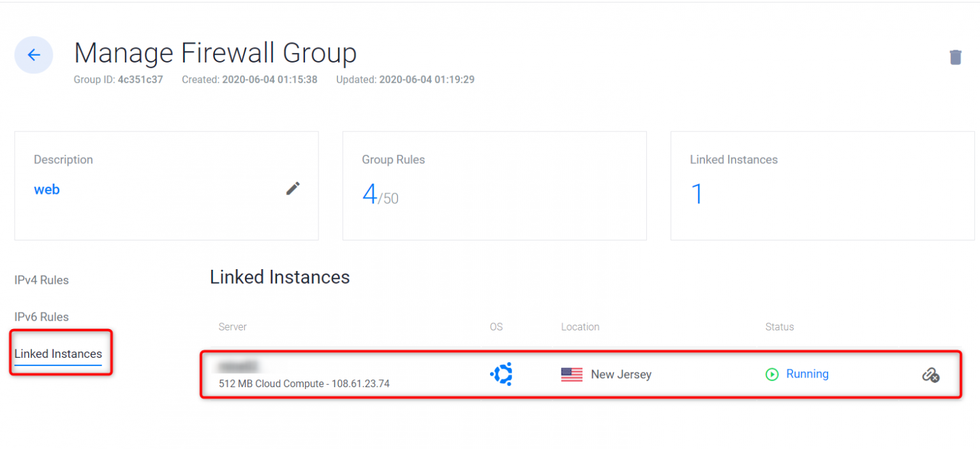Viewport: 980px width, 449px height.
Task: Click the pencil icon to edit the description
Action: click(x=293, y=188)
